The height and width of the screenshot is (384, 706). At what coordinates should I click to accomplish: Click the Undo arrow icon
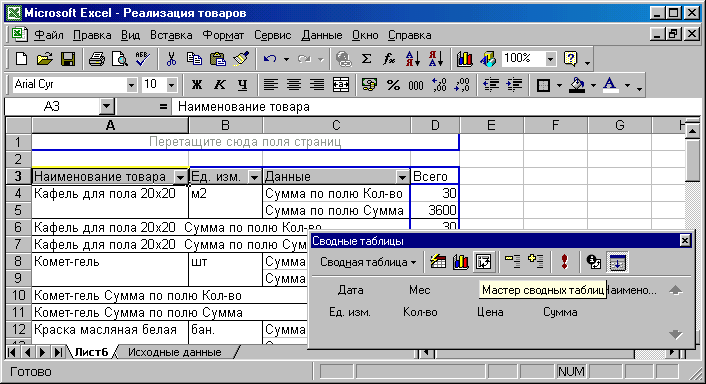coord(270,59)
